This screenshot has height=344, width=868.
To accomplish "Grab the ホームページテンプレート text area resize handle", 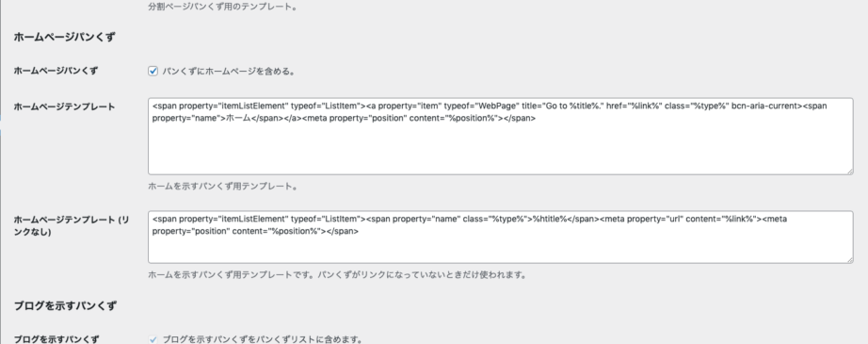I will pyautogui.click(x=849, y=171).
